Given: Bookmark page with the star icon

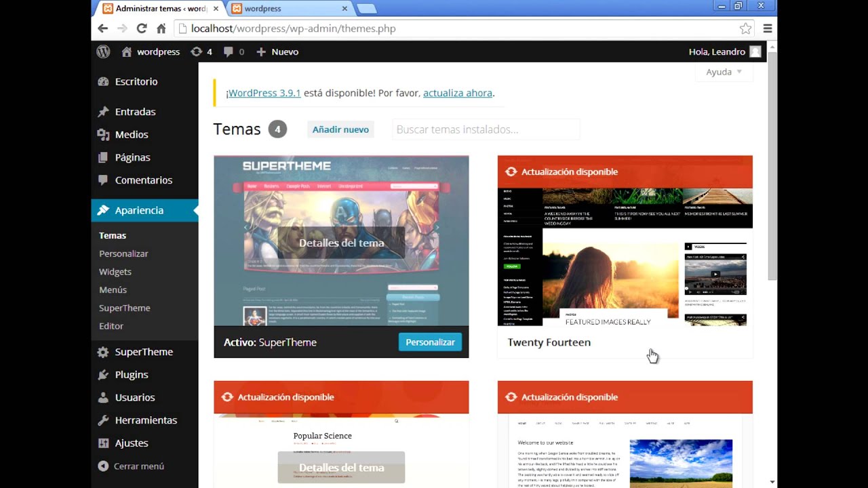Looking at the screenshot, I should pyautogui.click(x=745, y=28).
